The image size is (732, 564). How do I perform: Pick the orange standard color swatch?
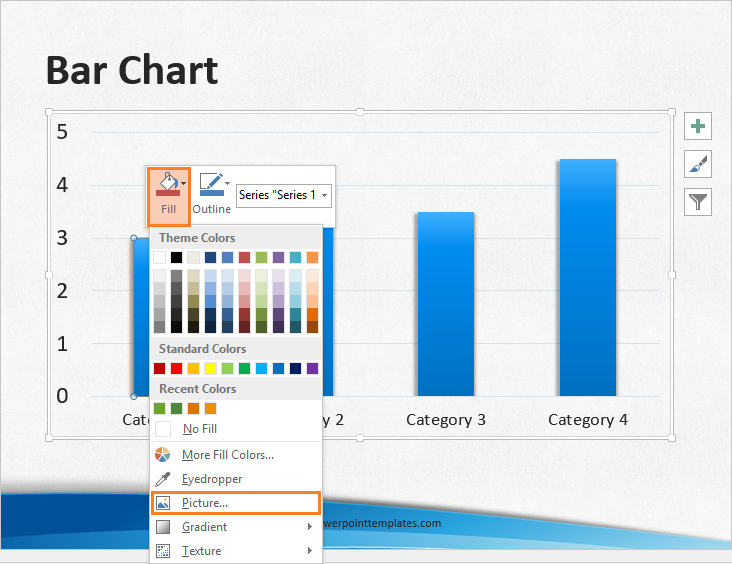click(193, 368)
